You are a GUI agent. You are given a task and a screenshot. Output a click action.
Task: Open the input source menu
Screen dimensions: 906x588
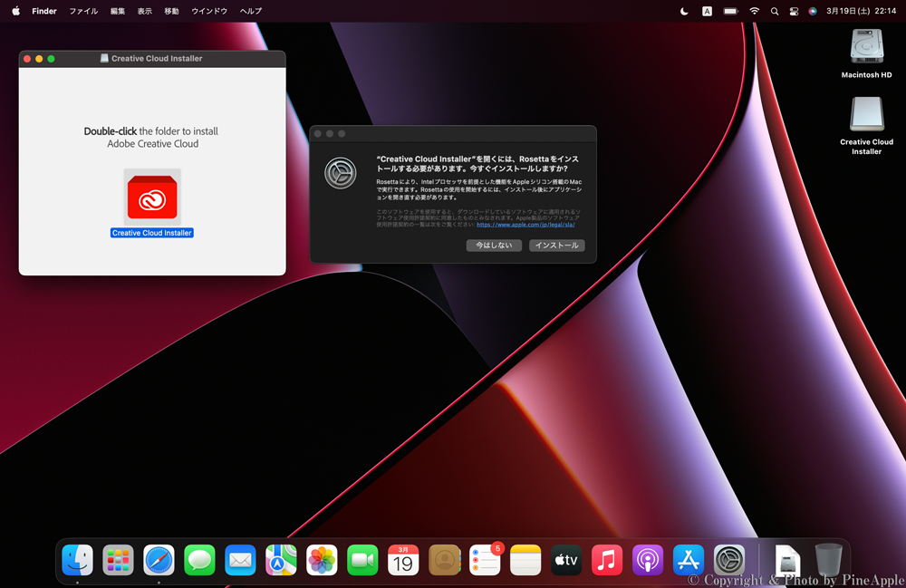(x=707, y=11)
